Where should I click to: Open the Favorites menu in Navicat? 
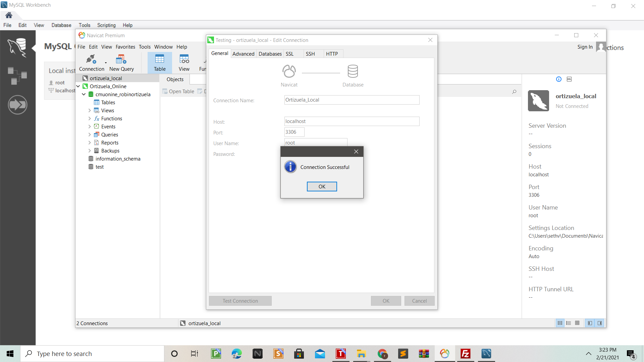125,47
